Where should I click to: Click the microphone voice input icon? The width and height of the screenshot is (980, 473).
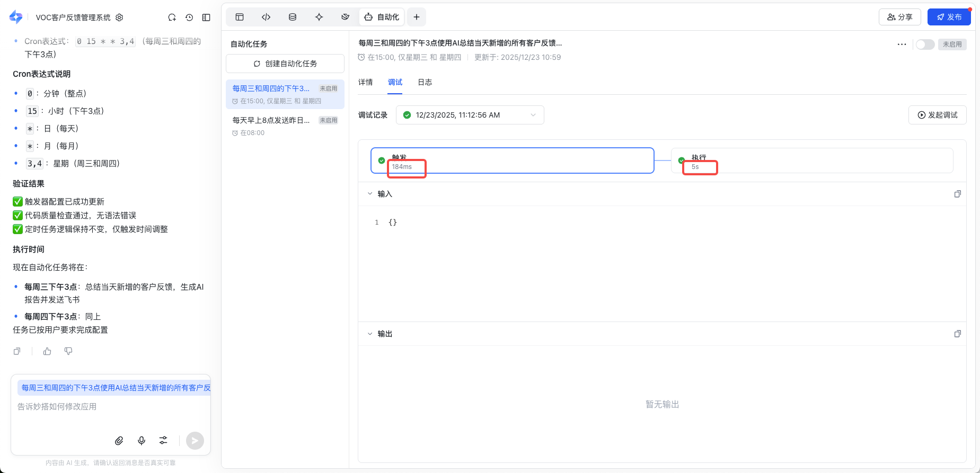[x=142, y=441]
